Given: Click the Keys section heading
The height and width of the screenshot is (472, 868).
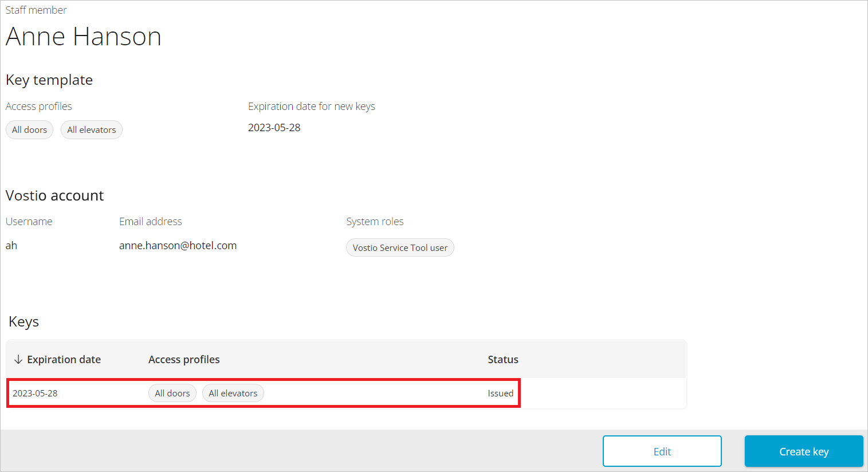Looking at the screenshot, I should pos(23,321).
